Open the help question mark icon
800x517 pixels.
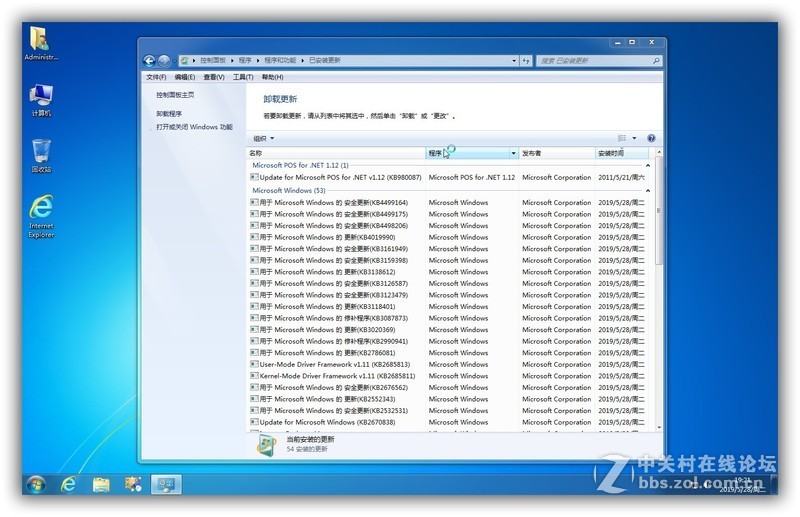651,138
